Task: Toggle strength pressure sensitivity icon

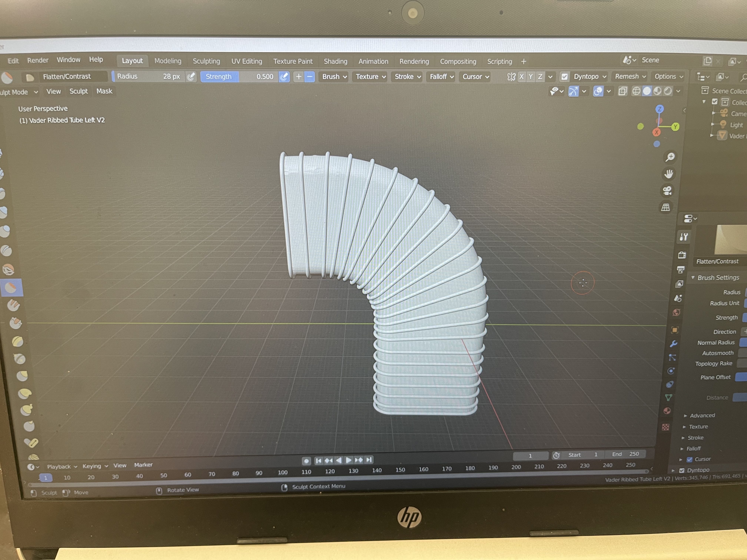Action: click(x=284, y=77)
